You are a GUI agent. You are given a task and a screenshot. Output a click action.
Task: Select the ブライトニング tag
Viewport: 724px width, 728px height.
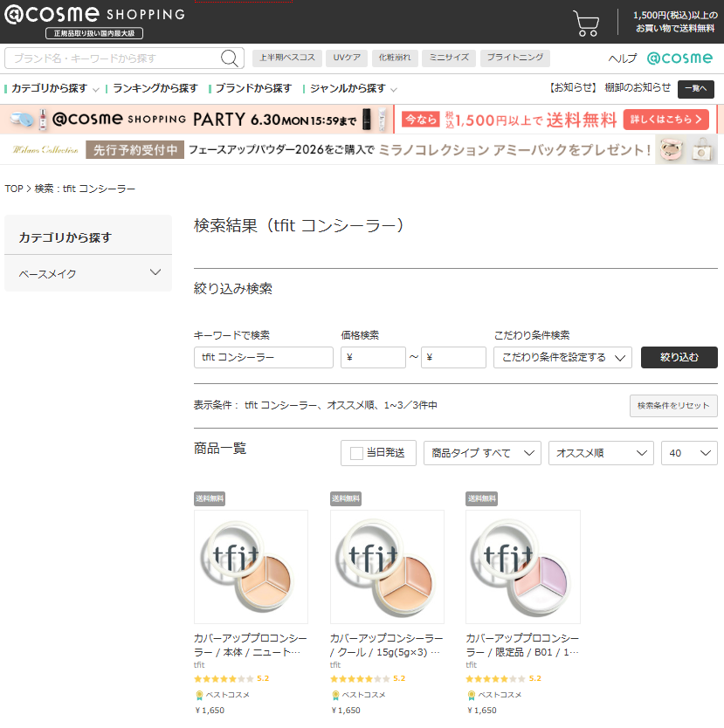(515, 58)
